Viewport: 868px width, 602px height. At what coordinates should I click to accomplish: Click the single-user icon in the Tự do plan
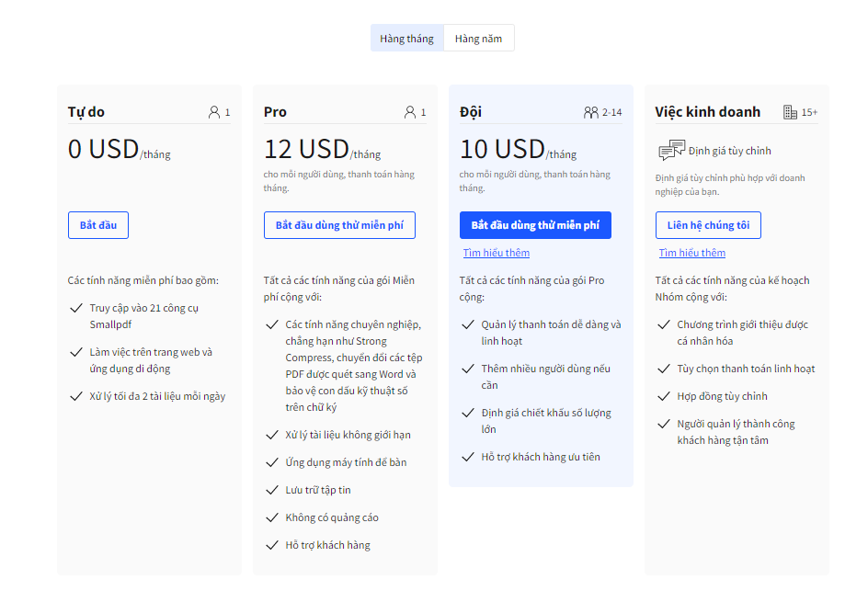pos(214,112)
